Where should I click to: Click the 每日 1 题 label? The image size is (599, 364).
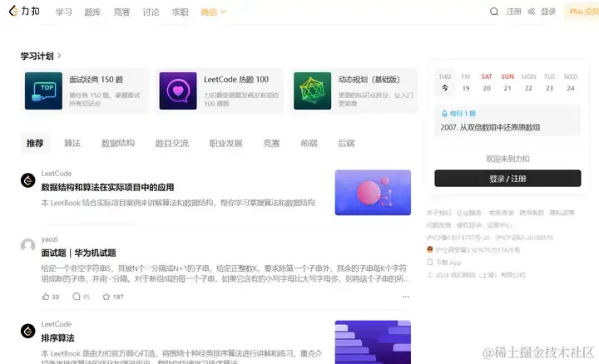tap(463, 113)
